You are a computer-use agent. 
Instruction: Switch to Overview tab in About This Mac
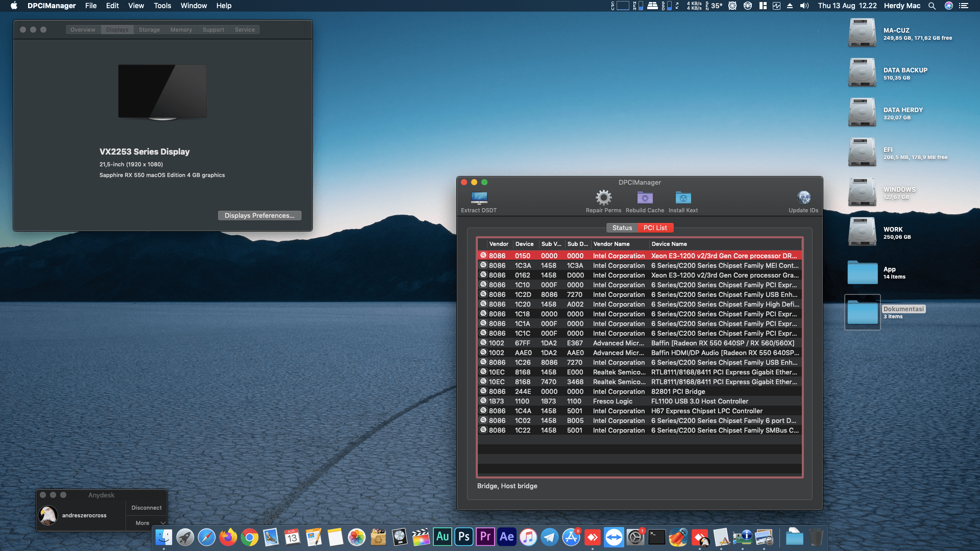tap(83, 30)
